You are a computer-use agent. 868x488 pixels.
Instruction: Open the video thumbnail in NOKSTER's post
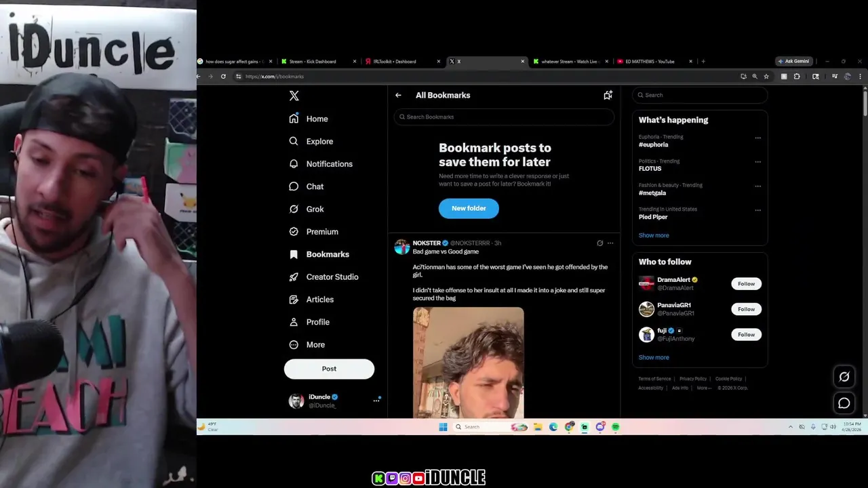pyautogui.click(x=469, y=363)
